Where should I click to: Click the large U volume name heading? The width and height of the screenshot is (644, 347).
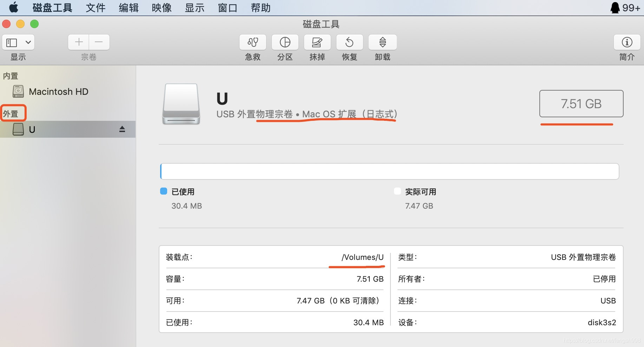(x=222, y=99)
